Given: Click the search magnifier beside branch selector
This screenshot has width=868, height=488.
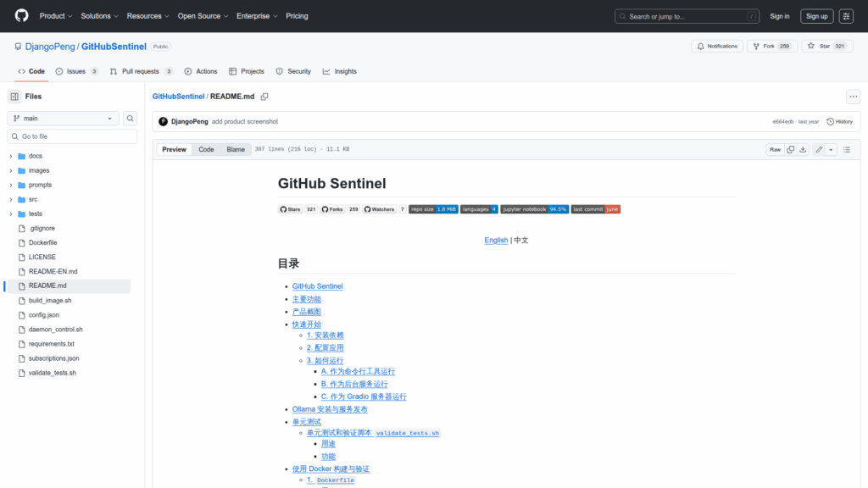Looking at the screenshot, I should point(131,119).
